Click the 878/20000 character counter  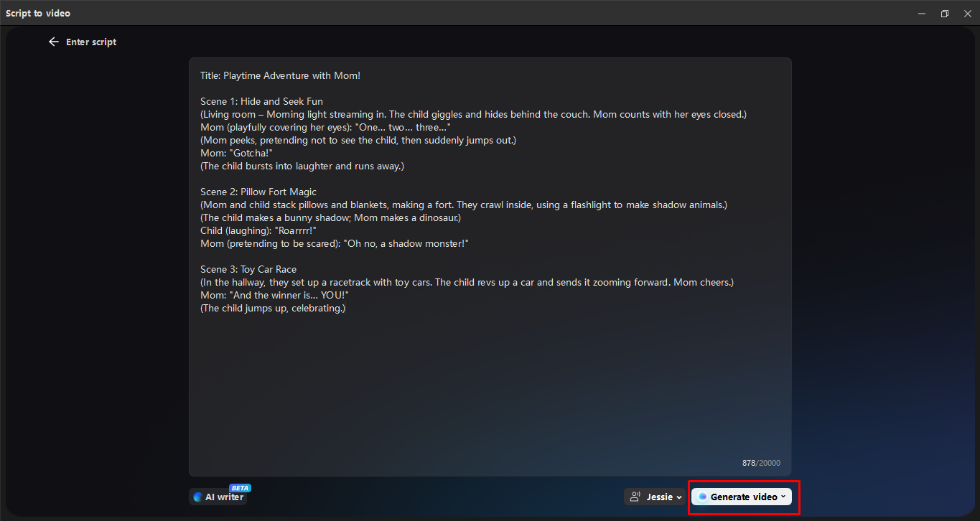(x=761, y=463)
